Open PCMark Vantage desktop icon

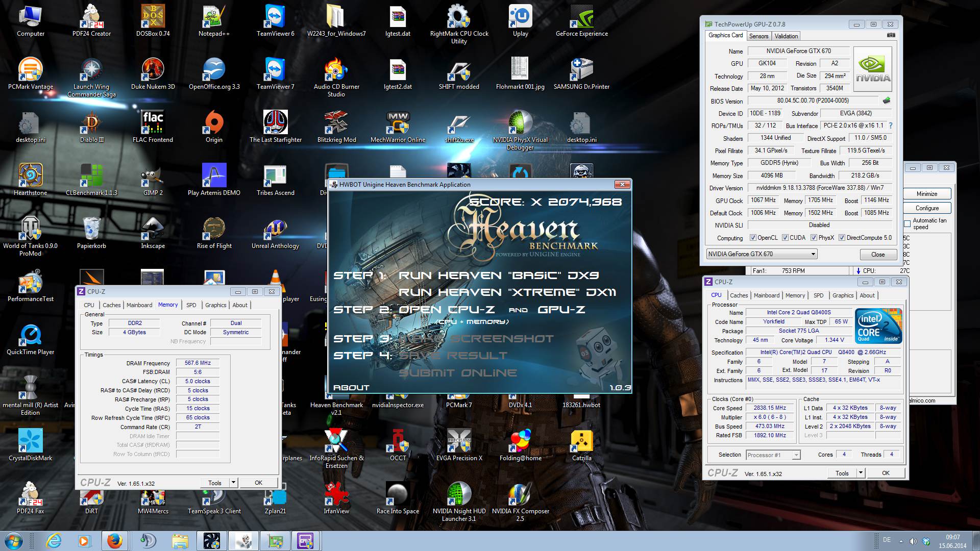click(30, 73)
